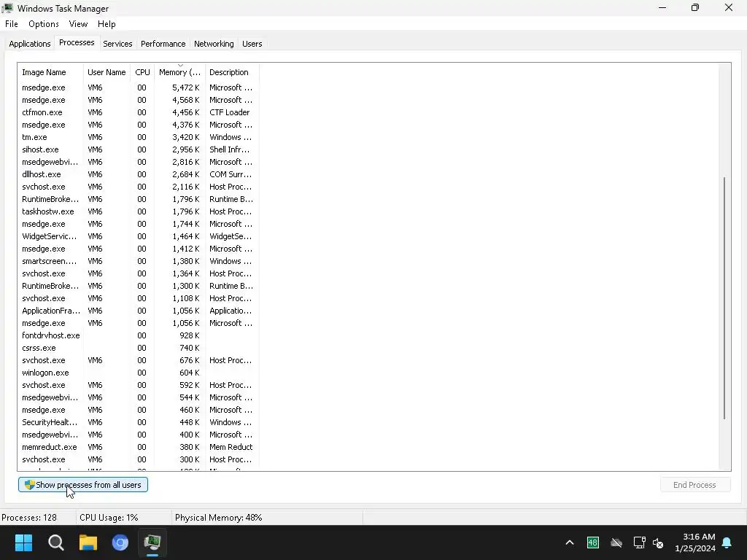Select the dllhost.exe process

coord(138,174)
